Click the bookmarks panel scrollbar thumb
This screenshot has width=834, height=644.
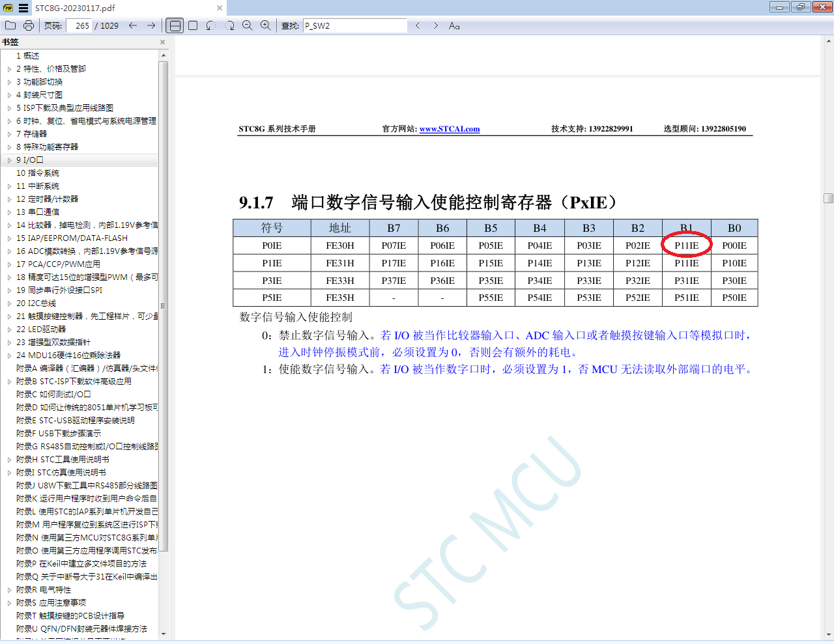(164, 306)
